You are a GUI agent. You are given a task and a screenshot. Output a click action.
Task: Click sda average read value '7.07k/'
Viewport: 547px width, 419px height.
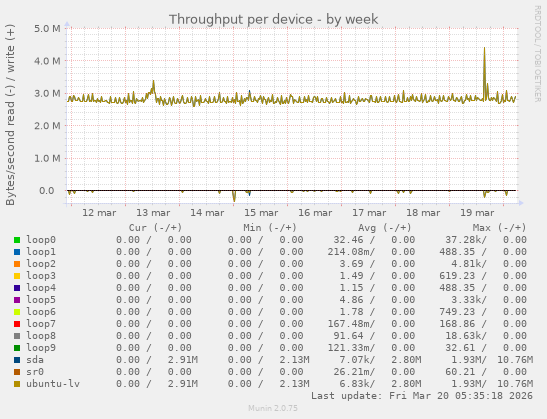pyautogui.click(x=357, y=359)
